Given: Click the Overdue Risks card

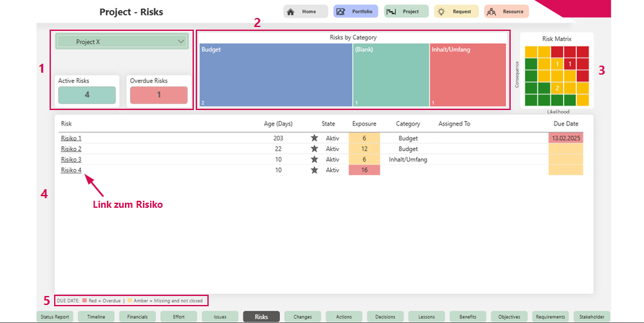Looking at the screenshot, I should [158, 95].
